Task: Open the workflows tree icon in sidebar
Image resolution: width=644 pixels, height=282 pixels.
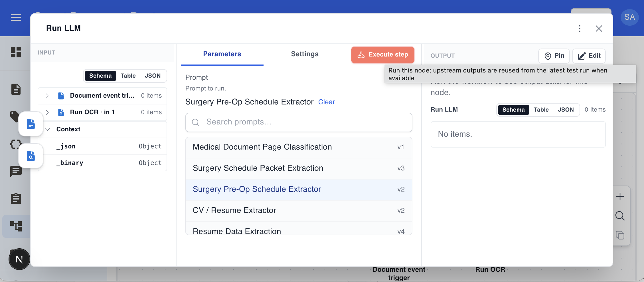Action: 16,226
